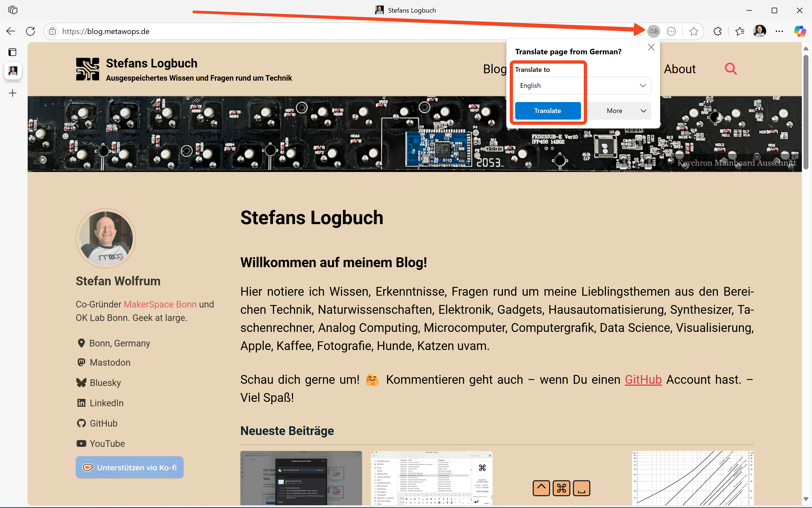Viewport: 812px width, 508px height.
Task: Close the translate popup
Action: click(651, 47)
